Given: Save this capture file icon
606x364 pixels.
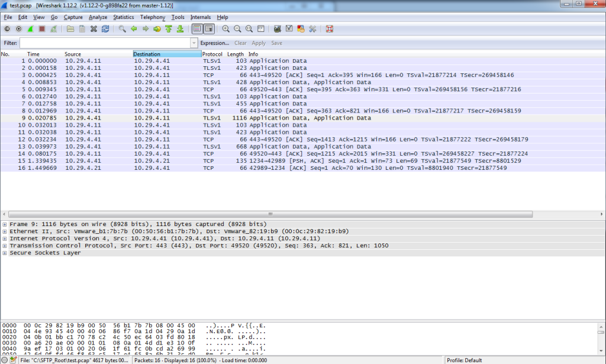Looking at the screenshot, I should click(x=82, y=29).
